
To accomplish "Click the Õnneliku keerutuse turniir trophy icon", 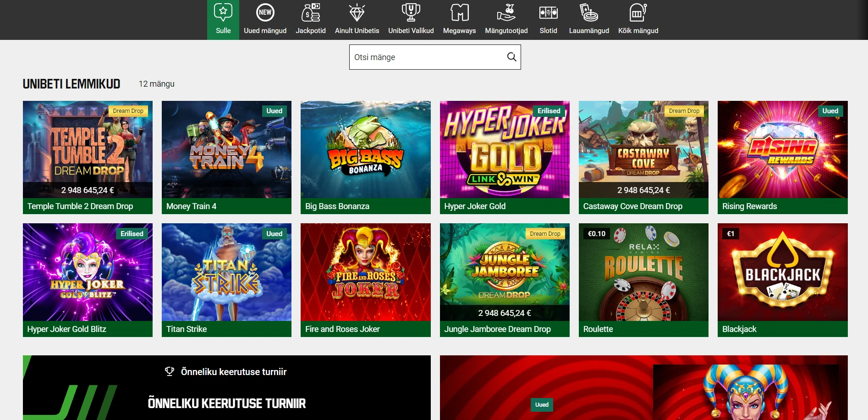I will point(170,371).
